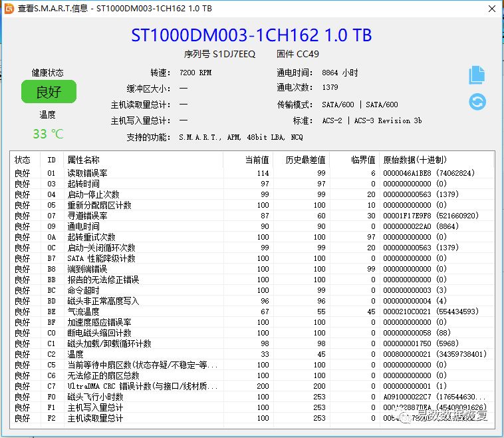The width and height of the screenshot is (504, 438).
Task: Select the 当前等待中扇区数 row
Action: 252,365
